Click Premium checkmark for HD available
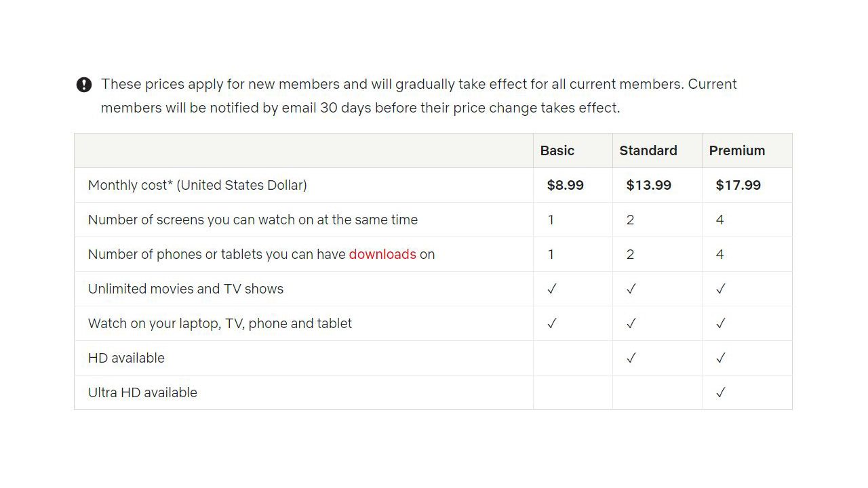 coord(720,358)
